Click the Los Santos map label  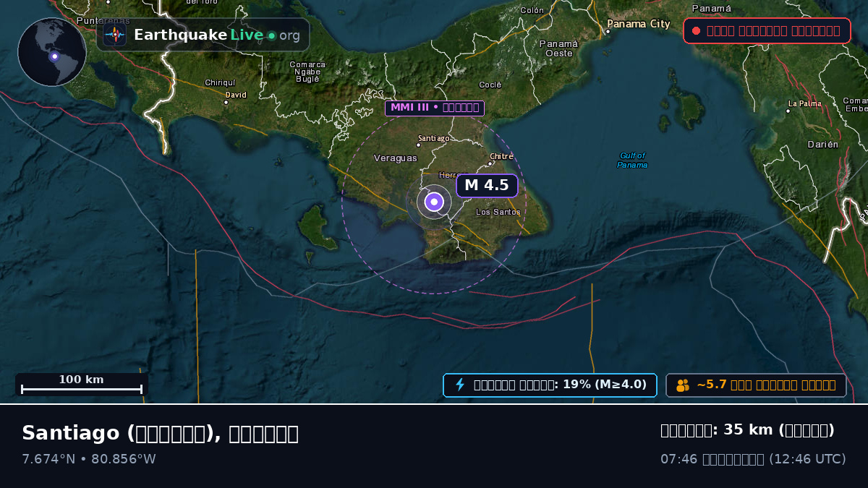pos(498,212)
